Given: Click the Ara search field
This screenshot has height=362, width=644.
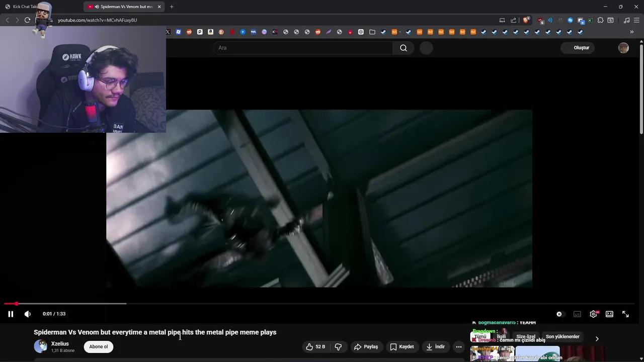Looking at the screenshot, I should (303, 48).
